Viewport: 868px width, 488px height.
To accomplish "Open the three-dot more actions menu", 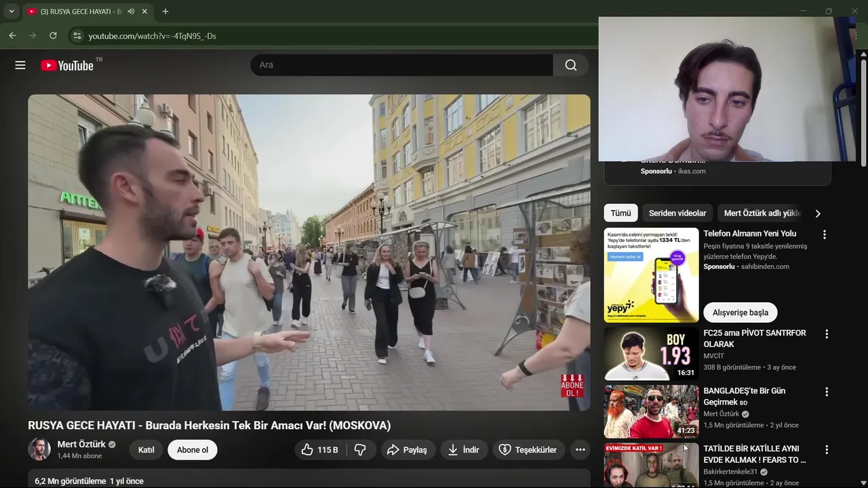I will tap(580, 449).
